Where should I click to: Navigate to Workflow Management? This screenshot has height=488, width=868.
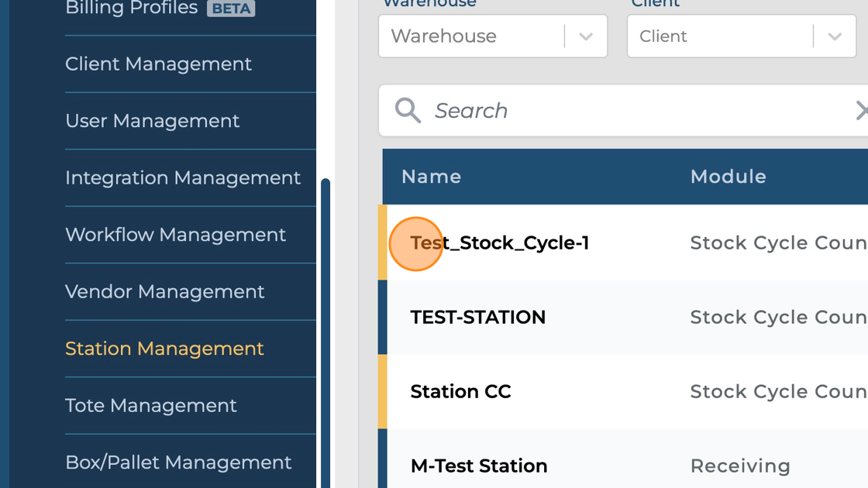[x=175, y=235]
